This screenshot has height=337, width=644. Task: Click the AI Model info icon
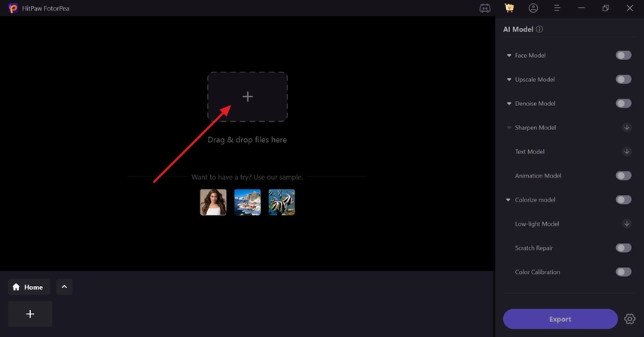[x=539, y=29]
